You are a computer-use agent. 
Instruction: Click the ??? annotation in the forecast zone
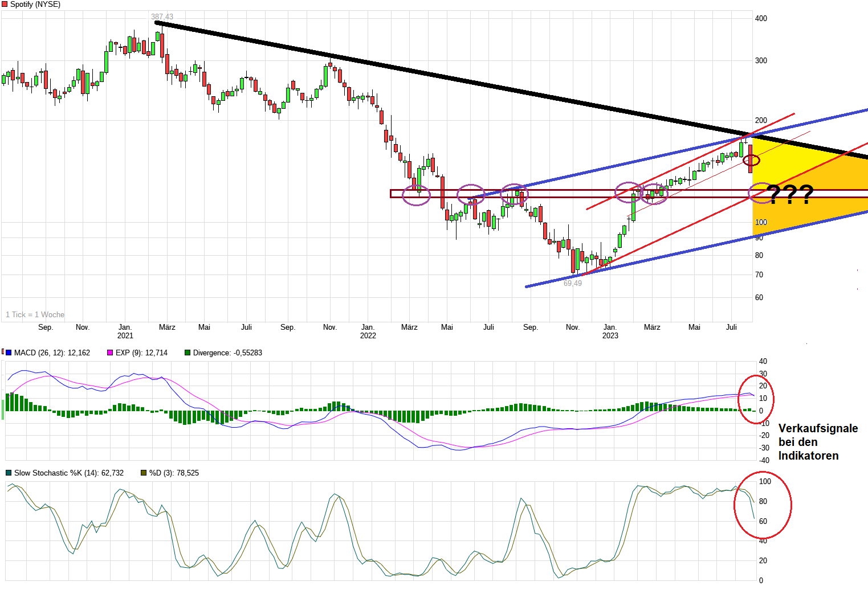coord(791,195)
